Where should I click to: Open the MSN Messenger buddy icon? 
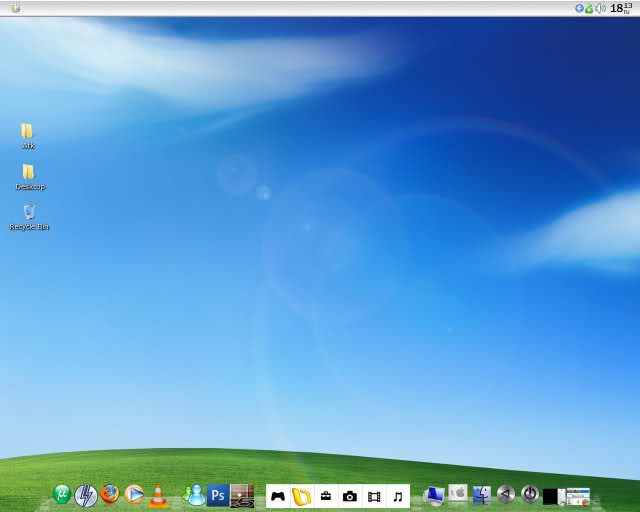(x=194, y=495)
